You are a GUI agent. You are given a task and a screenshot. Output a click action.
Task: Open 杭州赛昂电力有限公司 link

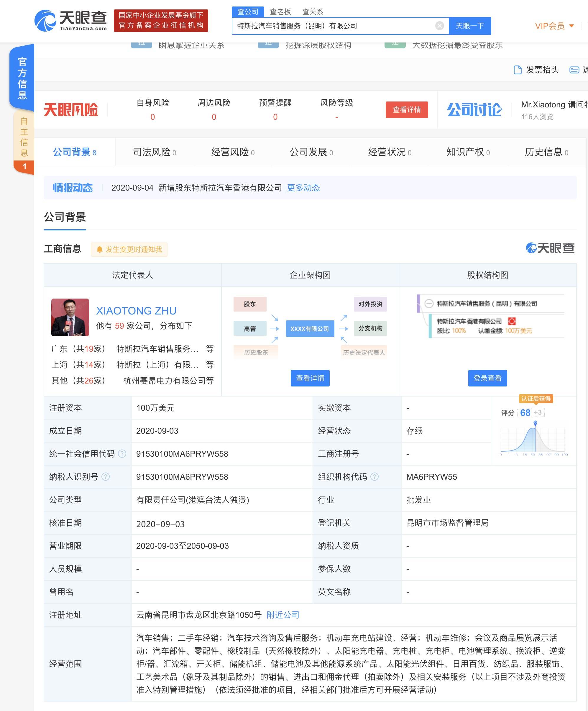tap(165, 381)
